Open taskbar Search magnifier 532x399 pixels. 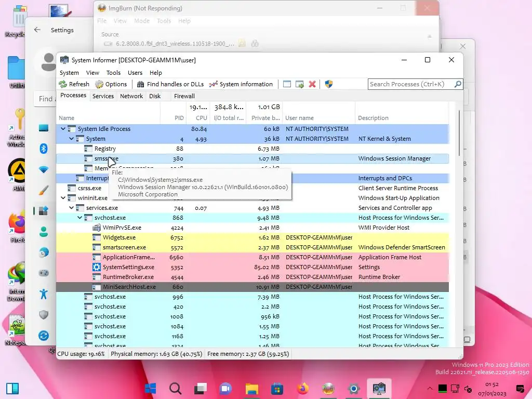[176, 389]
